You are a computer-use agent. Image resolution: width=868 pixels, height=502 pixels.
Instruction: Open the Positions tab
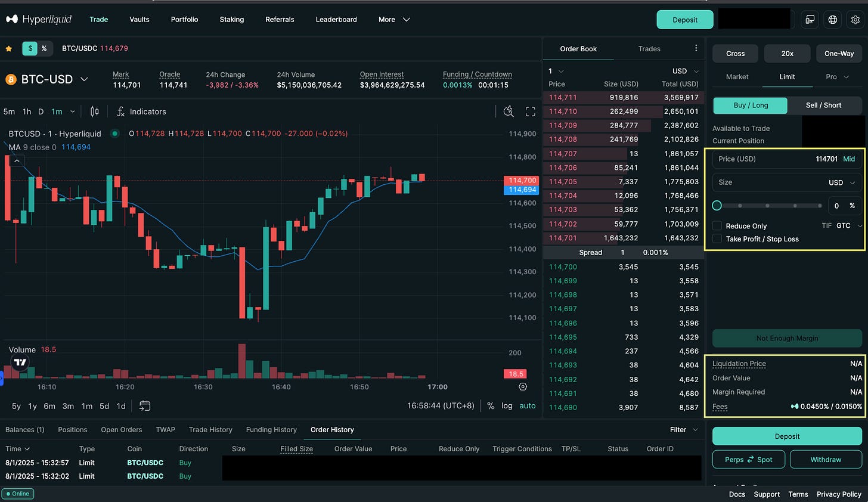point(73,430)
